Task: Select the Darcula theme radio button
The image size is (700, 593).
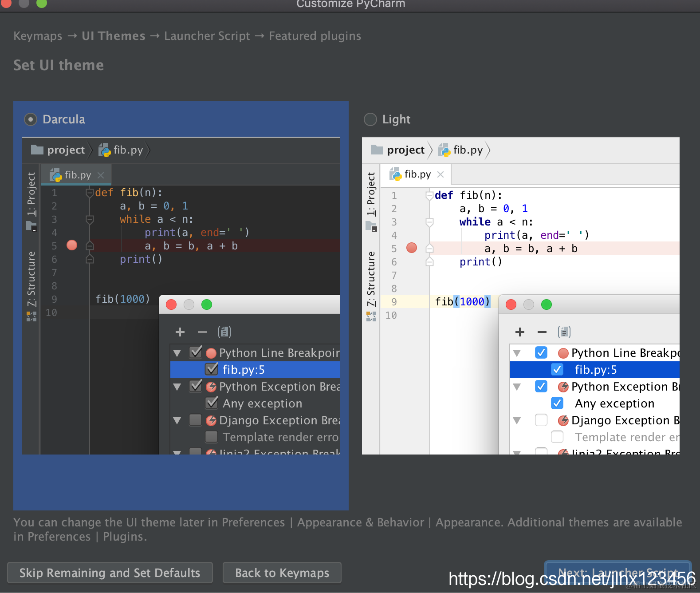Action: point(30,119)
